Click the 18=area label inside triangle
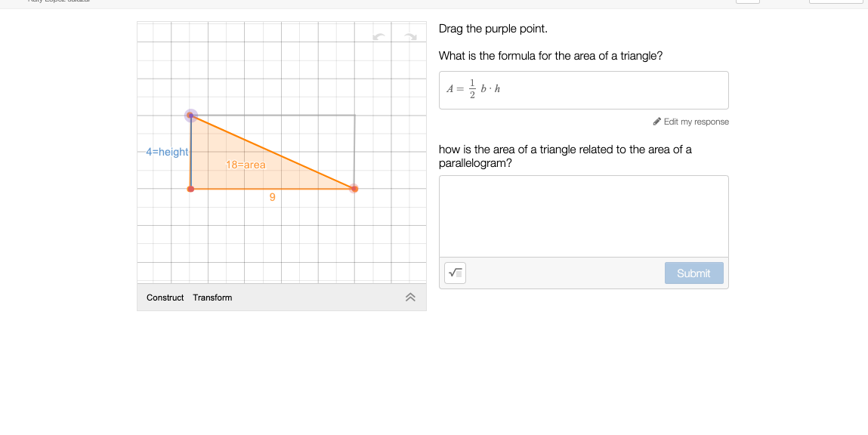Screen dimensions: 868x435 [246, 164]
